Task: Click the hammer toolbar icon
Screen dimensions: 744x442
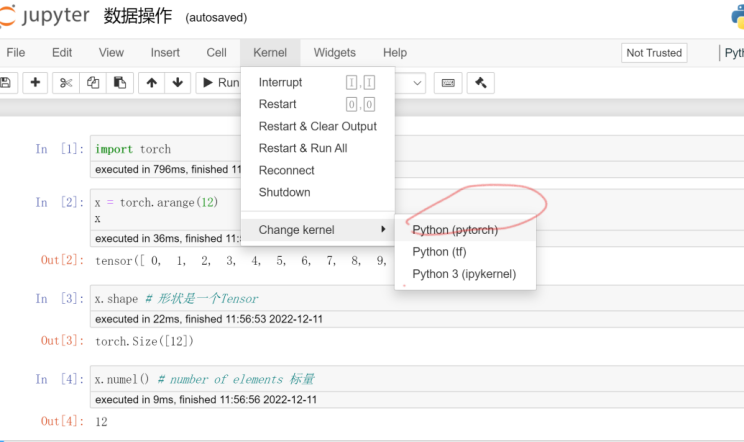Action: click(x=481, y=83)
